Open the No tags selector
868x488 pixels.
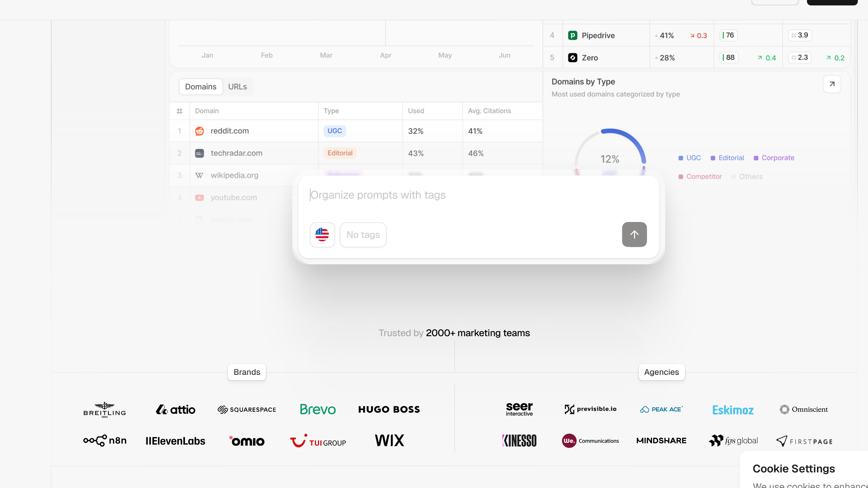coord(363,235)
